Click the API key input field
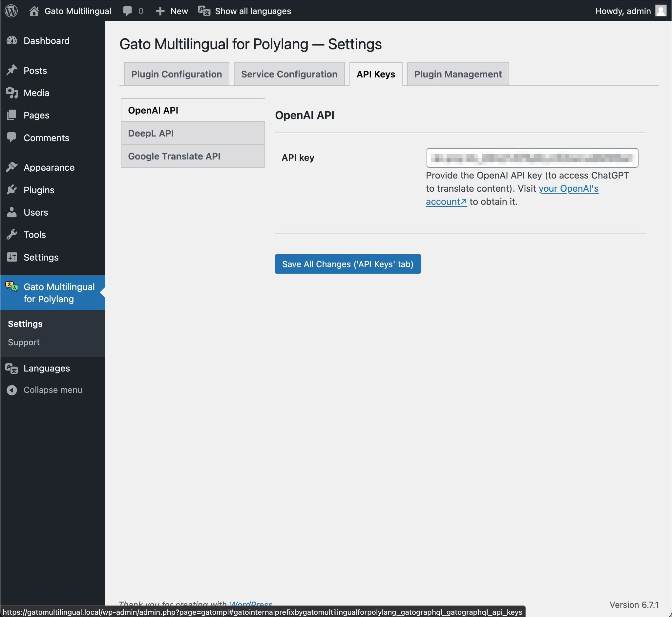The image size is (672, 617). pos(532,158)
